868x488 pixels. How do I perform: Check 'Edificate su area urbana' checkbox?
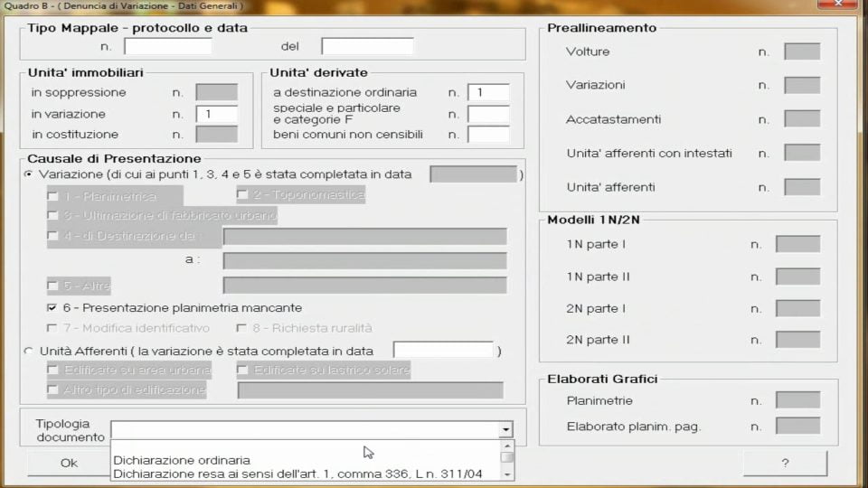click(x=53, y=370)
